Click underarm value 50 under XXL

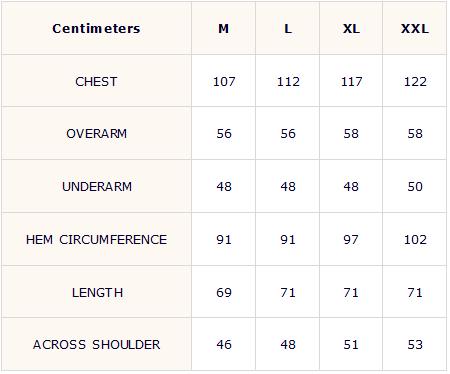click(x=415, y=186)
